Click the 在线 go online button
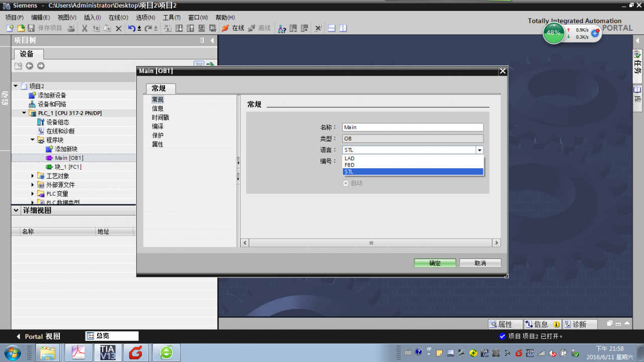 tap(233, 28)
